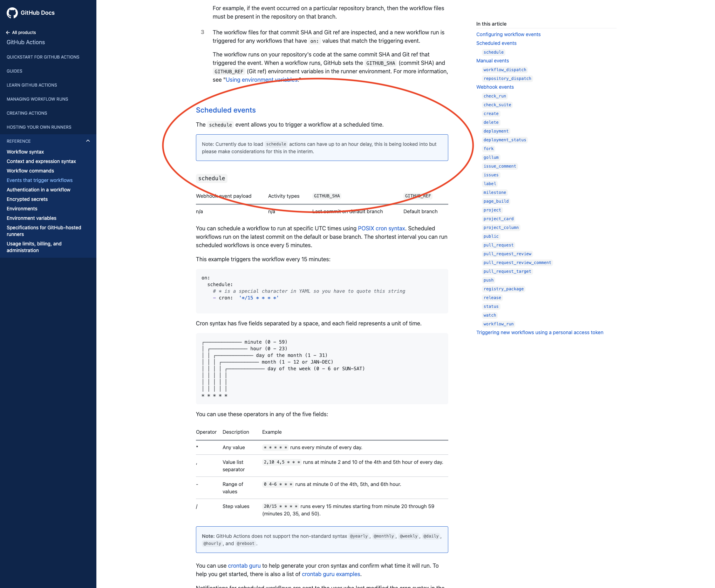Jump to issue_comment event
715x588 pixels.
[x=500, y=166]
